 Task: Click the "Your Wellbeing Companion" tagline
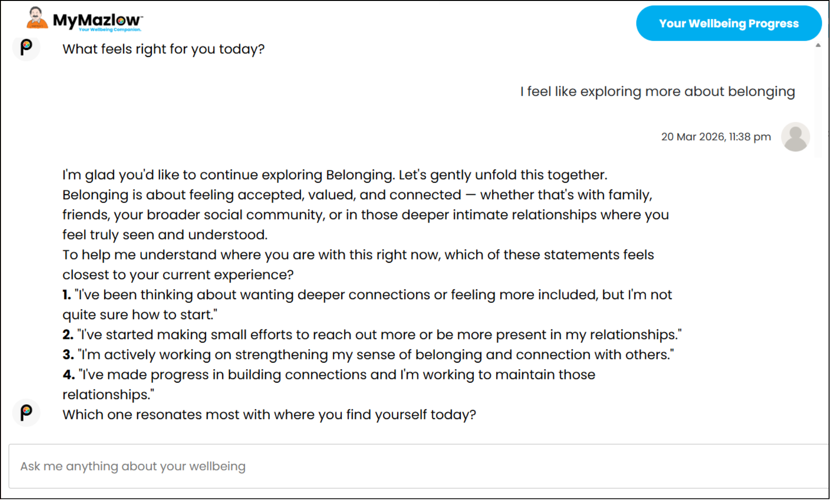(x=110, y=29)
